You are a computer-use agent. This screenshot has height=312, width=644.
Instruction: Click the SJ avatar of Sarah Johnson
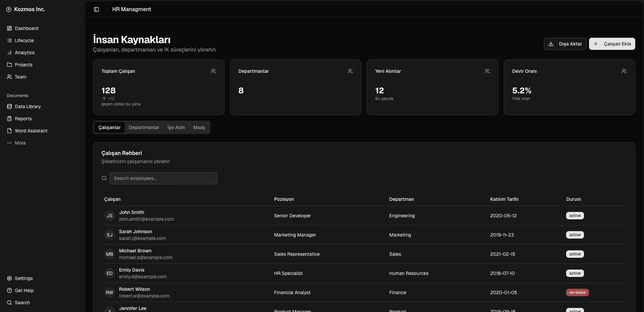tap(110, 235)
